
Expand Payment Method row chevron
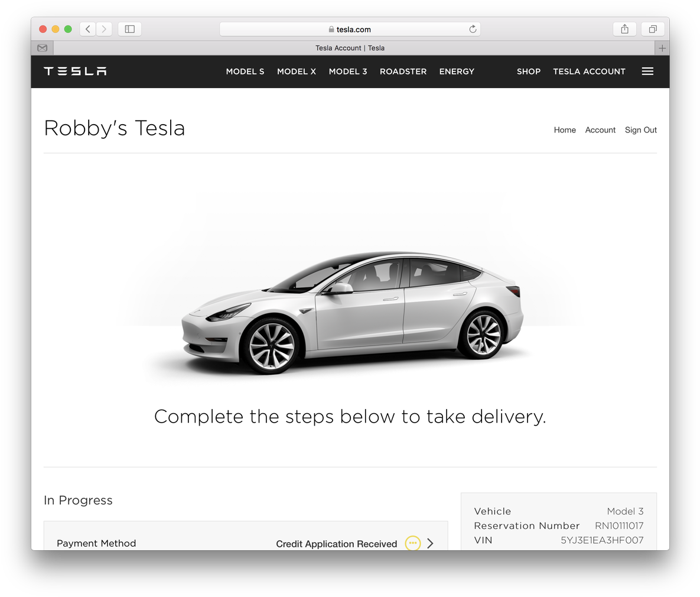[431, 543]
